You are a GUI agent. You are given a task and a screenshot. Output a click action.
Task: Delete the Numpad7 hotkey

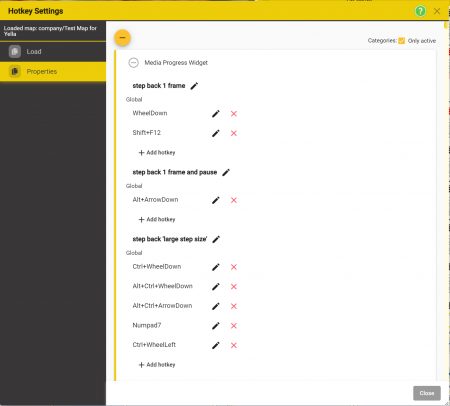(234, 326)
